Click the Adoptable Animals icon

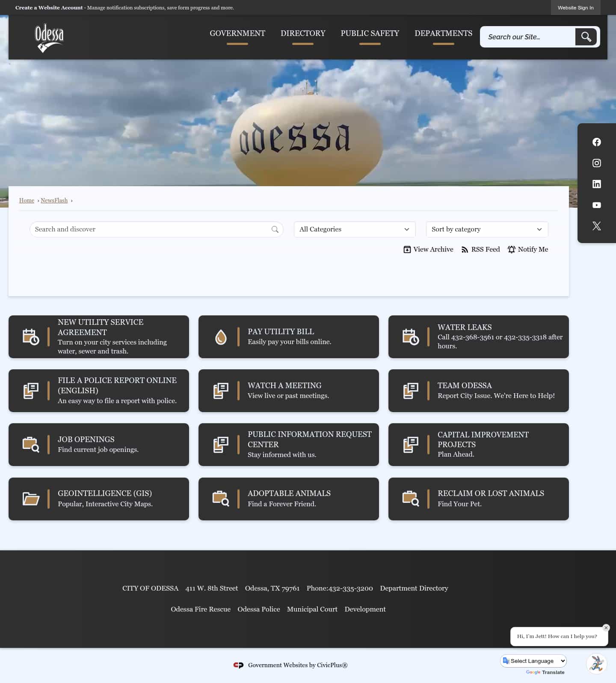pos(221,499)
